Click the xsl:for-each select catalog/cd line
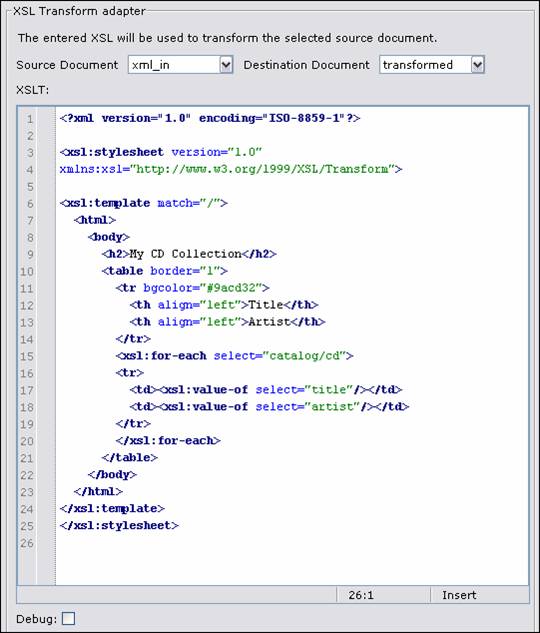 234,356
